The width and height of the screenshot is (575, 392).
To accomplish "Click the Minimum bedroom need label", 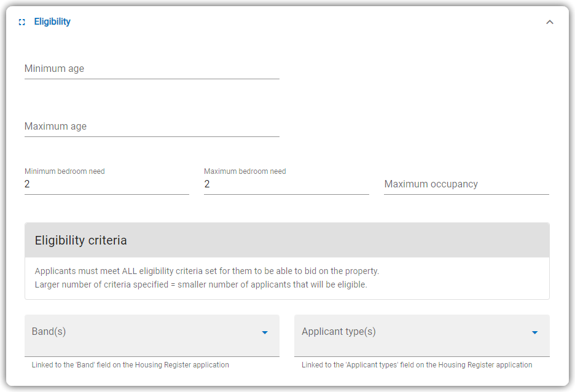I will click(x=65, y=171).
